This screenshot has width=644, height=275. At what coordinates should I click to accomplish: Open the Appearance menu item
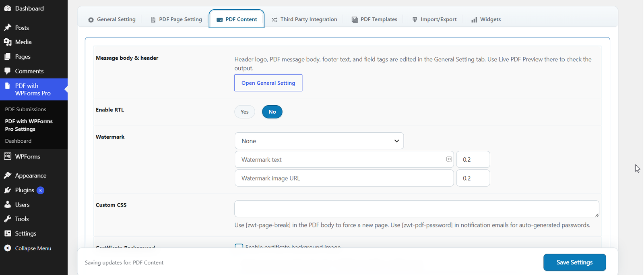click(34, 175)
